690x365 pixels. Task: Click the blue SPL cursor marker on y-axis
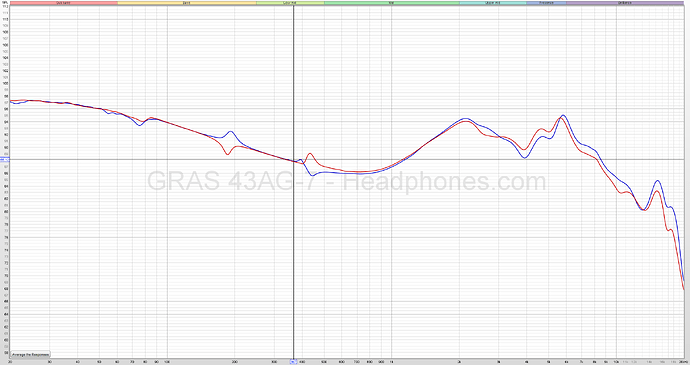click(x=4, y=159)
